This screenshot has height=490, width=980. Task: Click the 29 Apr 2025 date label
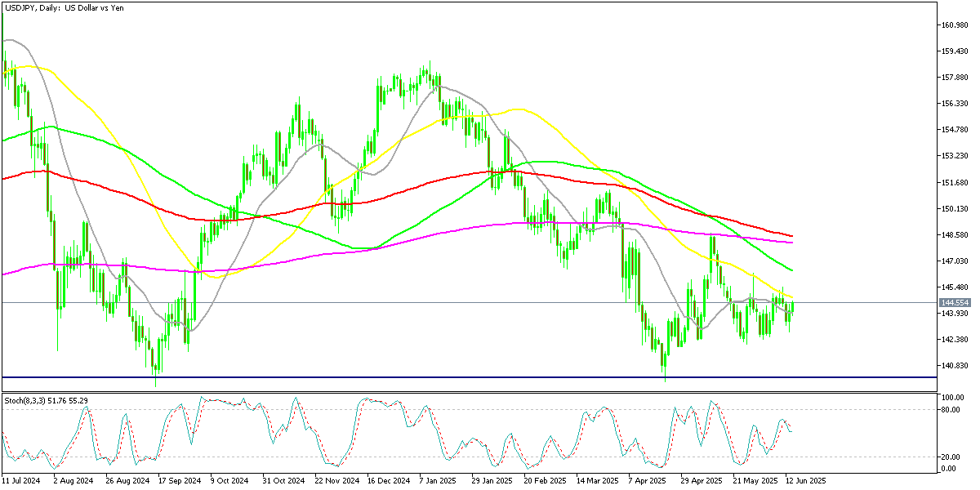click(x=702, y=482)
